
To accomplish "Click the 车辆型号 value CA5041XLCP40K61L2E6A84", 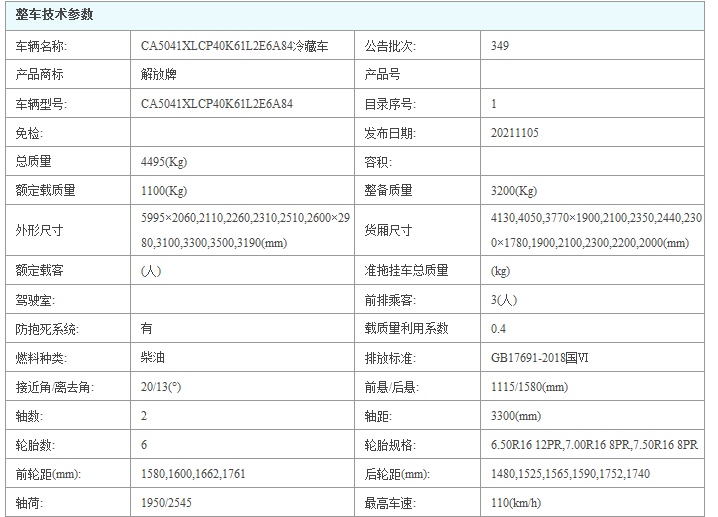I will (216, 103).
